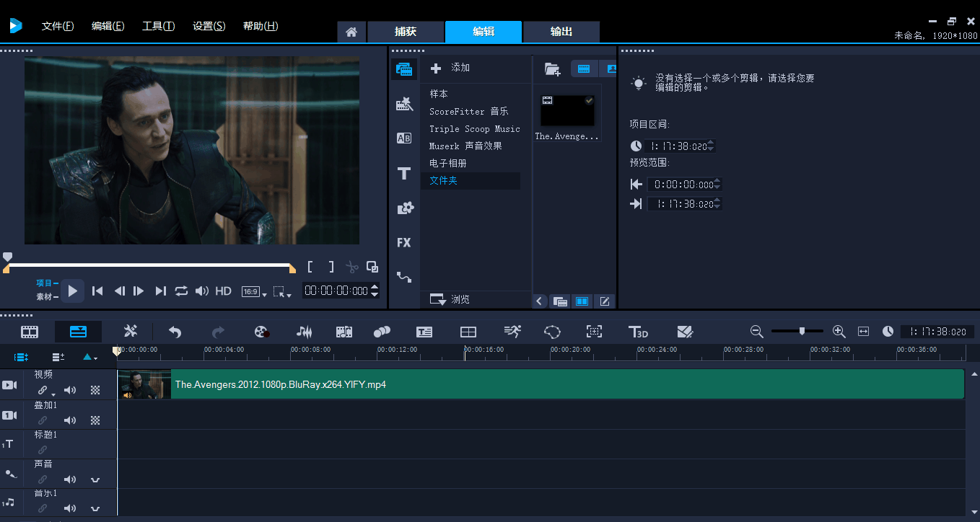Toggle ripple editing on 标题1 track
Viewport: 980px width, 522px height.
pos(43,450)
